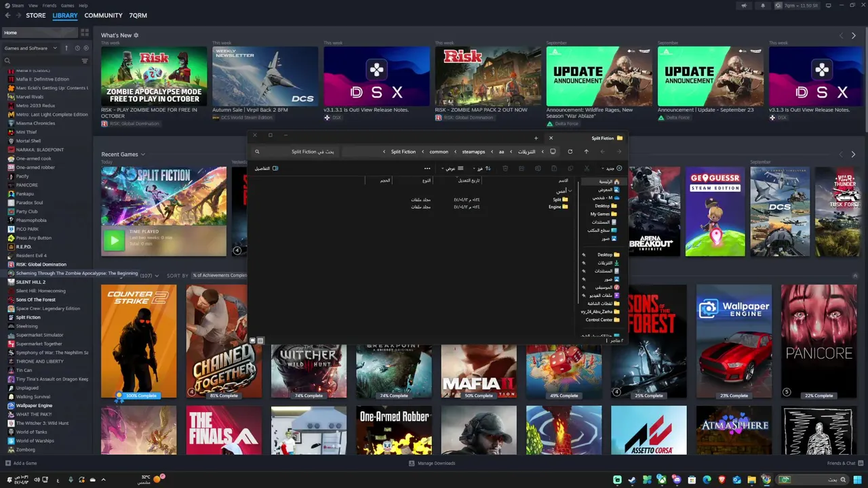Show next Recent Games items

pos(854,155)
